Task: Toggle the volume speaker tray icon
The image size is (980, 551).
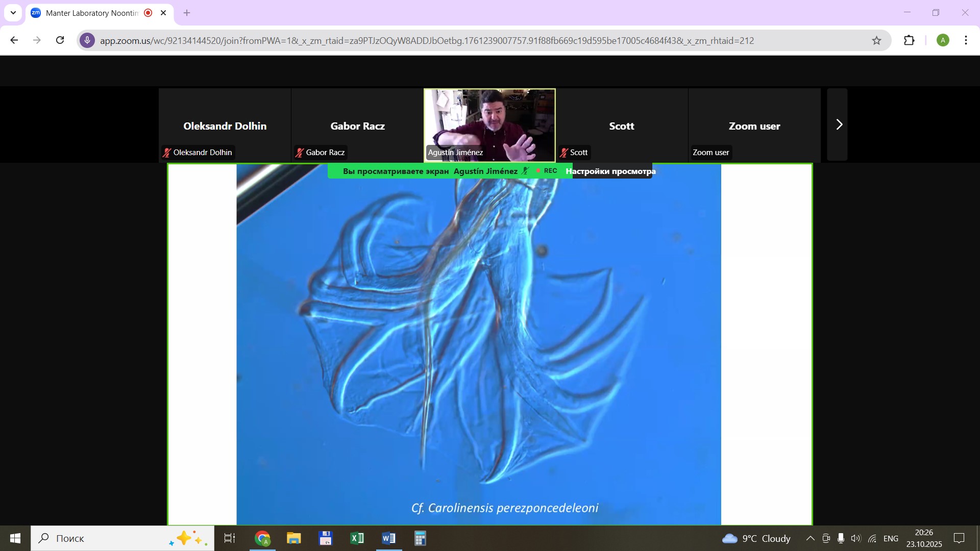Action: [x=856, y=538]
